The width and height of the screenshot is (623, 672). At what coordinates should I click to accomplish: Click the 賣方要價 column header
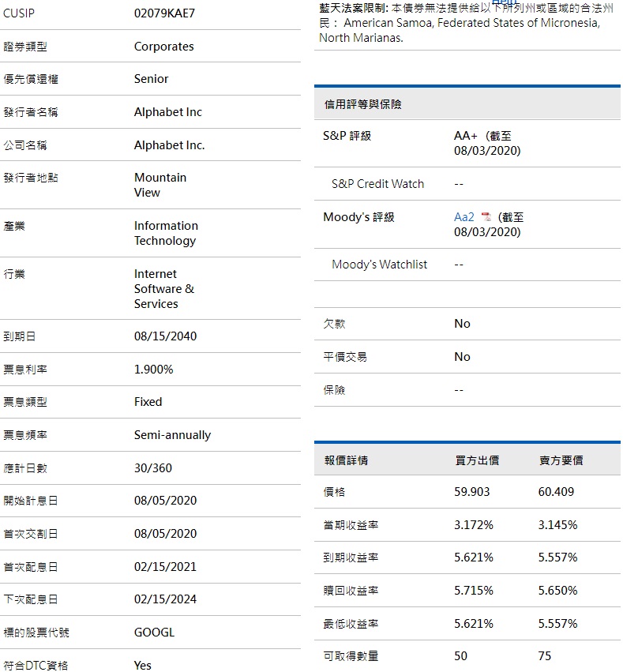[561, 460]
